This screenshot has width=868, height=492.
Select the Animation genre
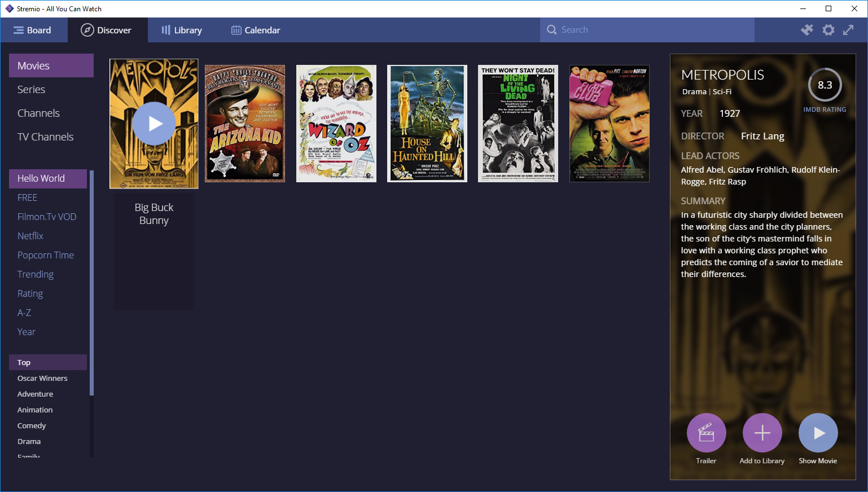[48, 410]
